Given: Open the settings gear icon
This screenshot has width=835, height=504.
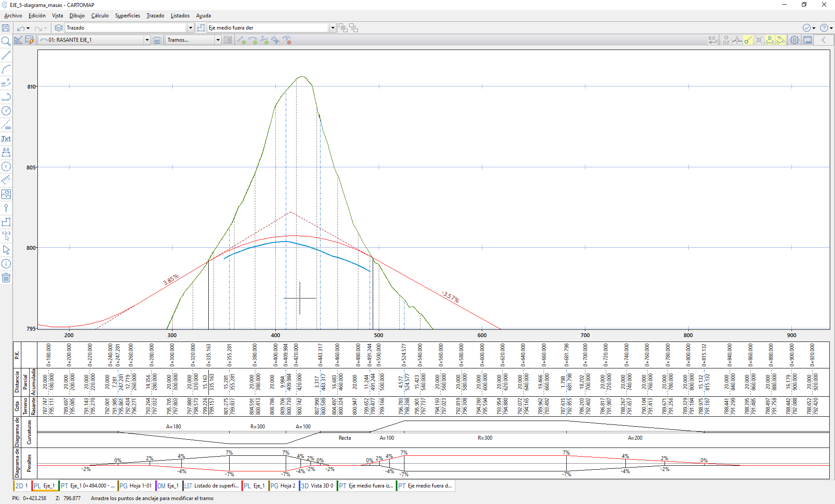Looking at the screenshot, I should click(794, 40).
